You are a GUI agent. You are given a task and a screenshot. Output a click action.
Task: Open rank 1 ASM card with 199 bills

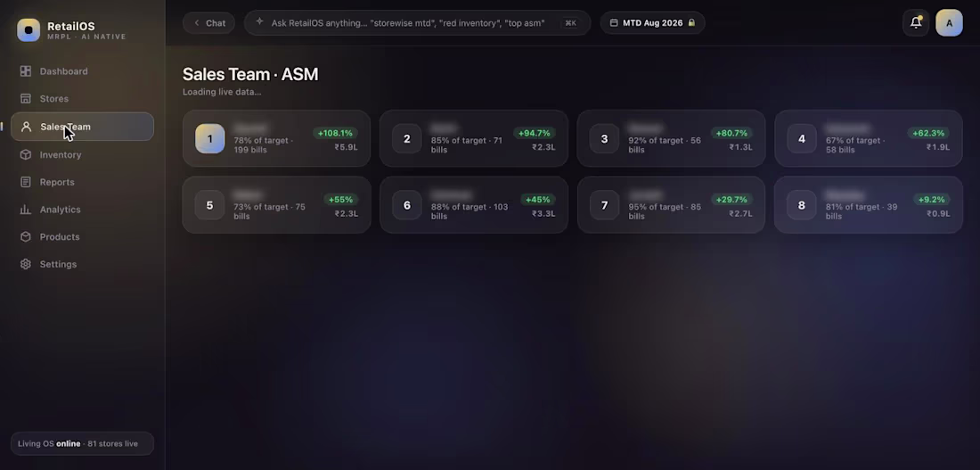[276, 138]
